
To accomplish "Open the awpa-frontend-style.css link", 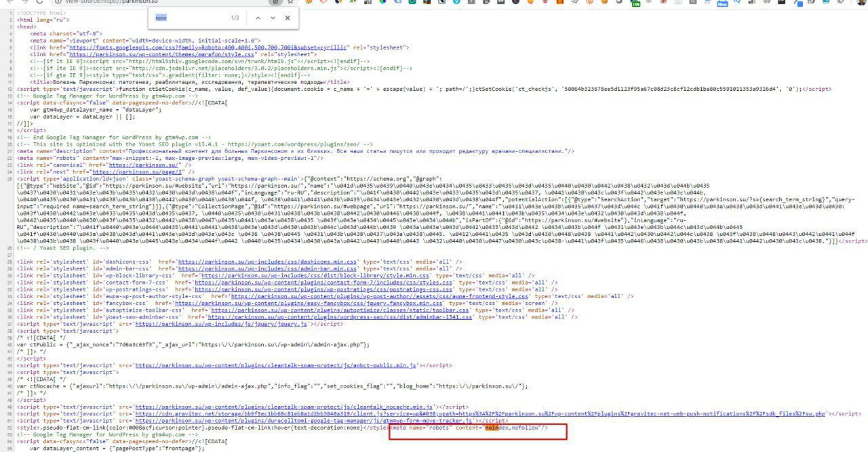I will 380,296.
